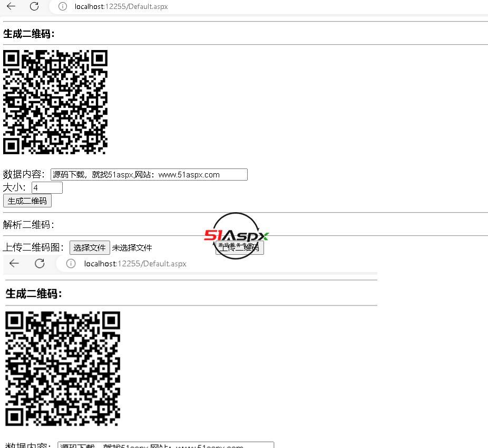View site info icon in lower address bar
The width and height of the screenshot is (488, 448).
(71, 264)
